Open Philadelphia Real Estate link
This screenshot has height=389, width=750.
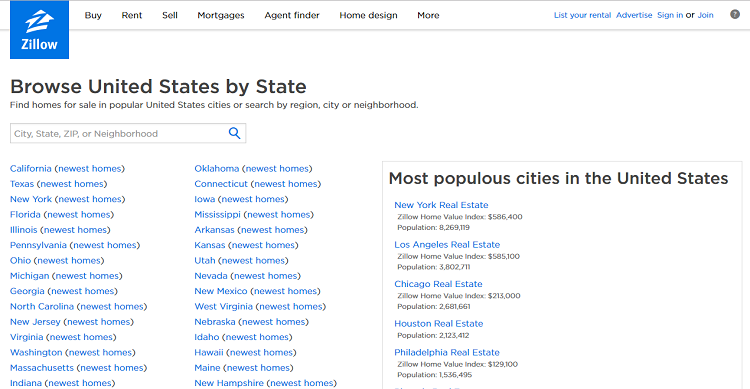[447, 352]
